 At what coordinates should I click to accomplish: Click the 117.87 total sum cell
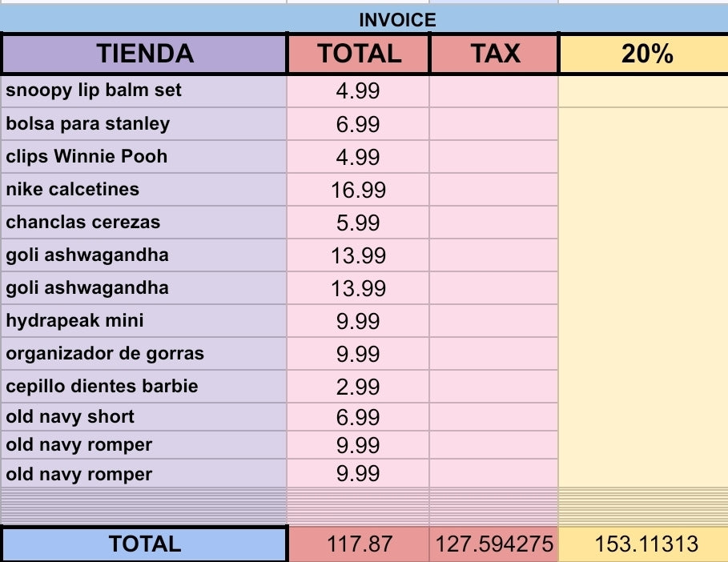click(x=360, y=544)
